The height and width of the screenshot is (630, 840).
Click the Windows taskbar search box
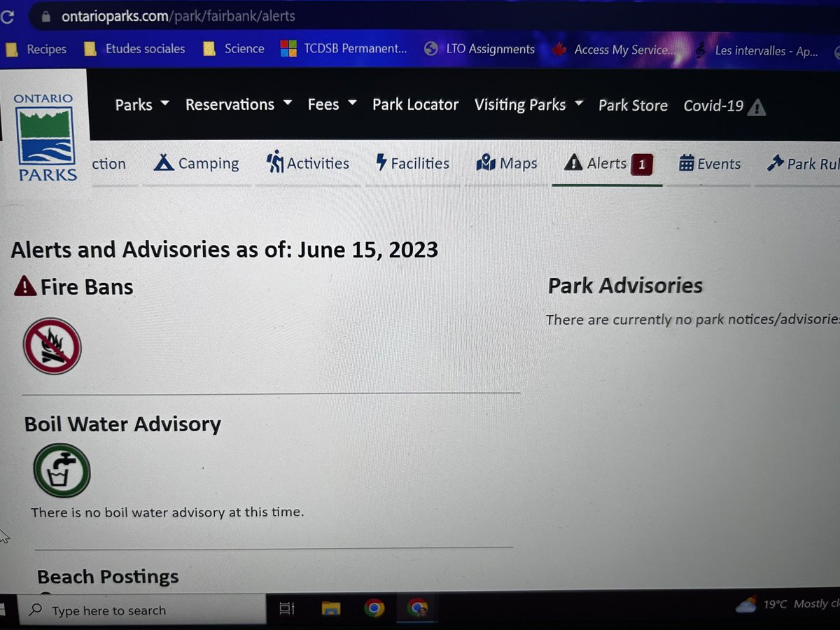click(x=143, y=610)
